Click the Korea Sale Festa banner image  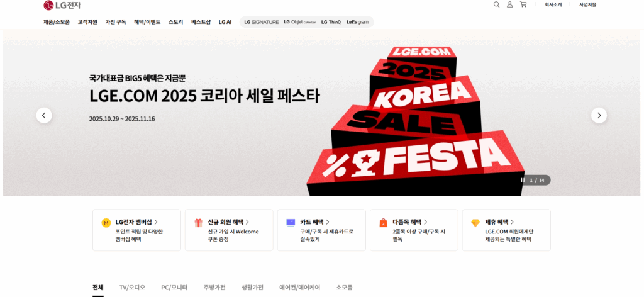(415, 121)
